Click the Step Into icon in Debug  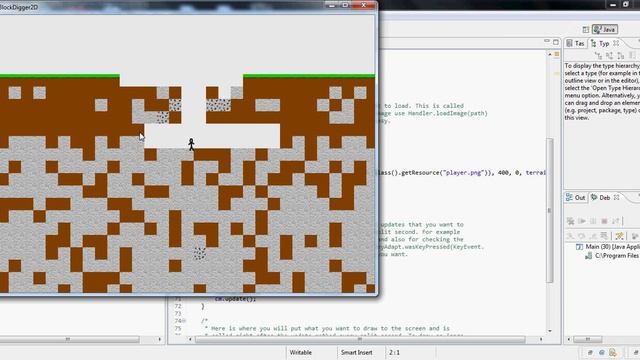pyautogui.click(x=570, y=236)
